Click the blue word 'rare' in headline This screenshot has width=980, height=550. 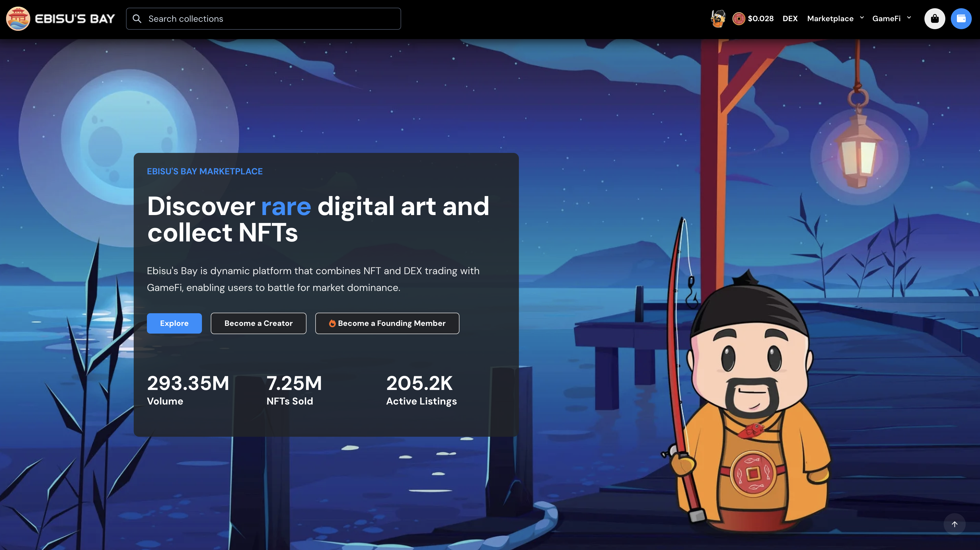coord(286,207)
